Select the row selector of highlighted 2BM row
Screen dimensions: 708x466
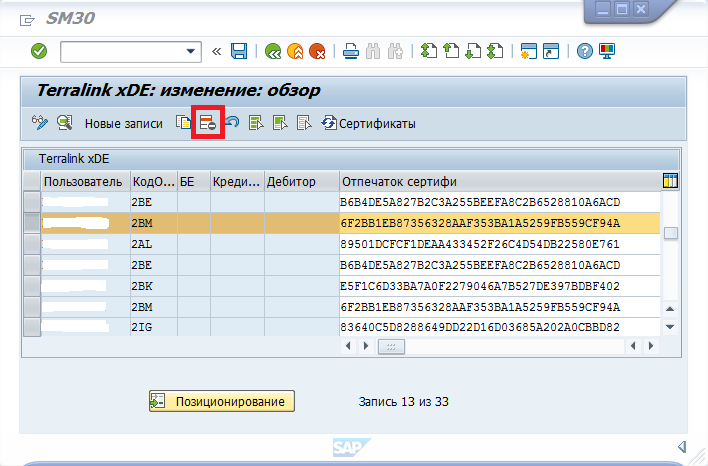pos(32,222)
